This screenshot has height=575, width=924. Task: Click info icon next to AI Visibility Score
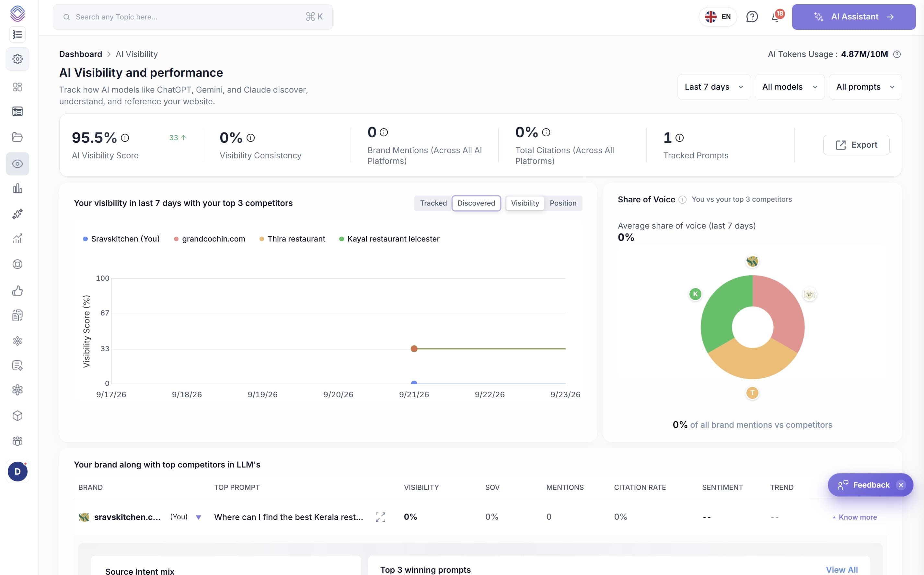125,138
